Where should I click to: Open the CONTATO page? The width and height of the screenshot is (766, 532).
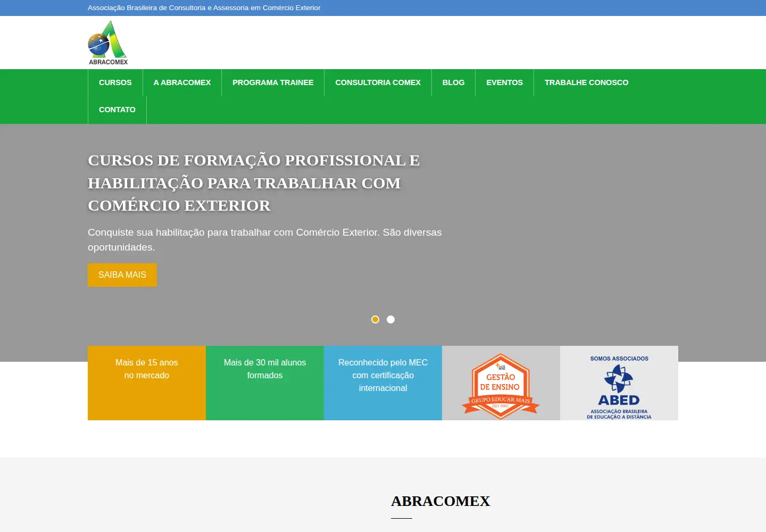117,110
